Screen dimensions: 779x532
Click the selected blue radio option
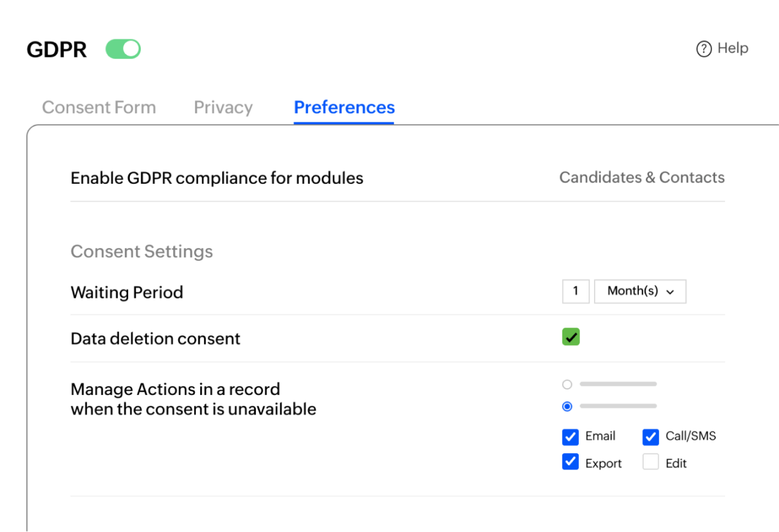point(567,406)
